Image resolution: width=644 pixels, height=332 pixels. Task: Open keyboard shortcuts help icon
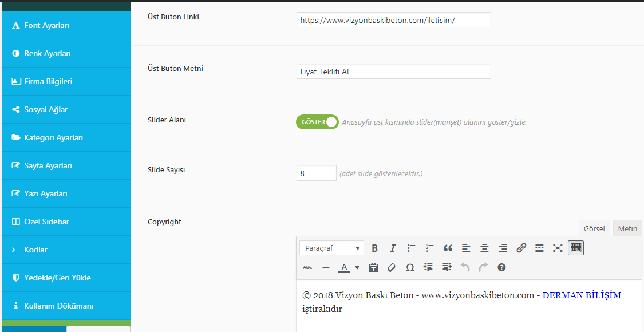(501, 267)
